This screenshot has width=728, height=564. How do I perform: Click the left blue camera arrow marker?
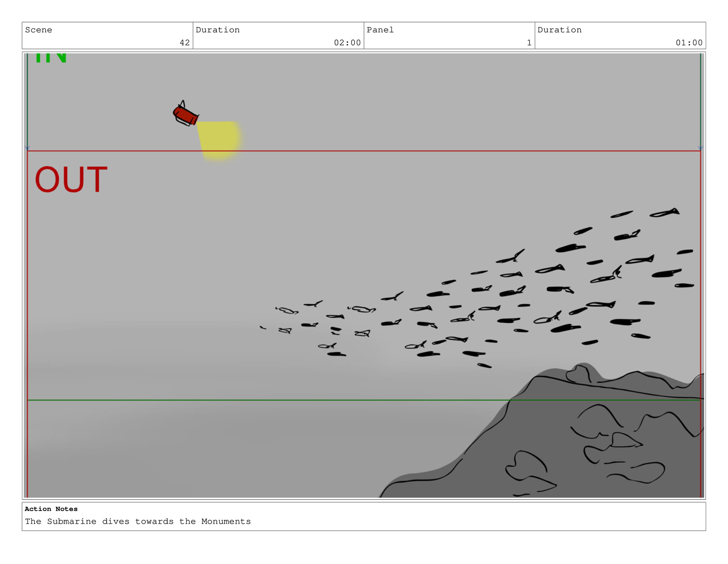(27, 148)
